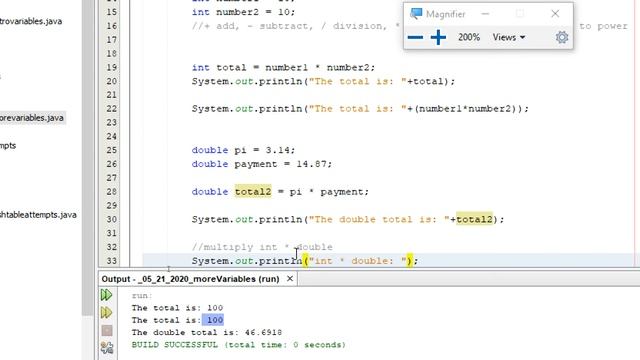Viewport: 640px width, 360px height.
Task: Click highlighted total2 on line 30
Action: tap(474, 219)
